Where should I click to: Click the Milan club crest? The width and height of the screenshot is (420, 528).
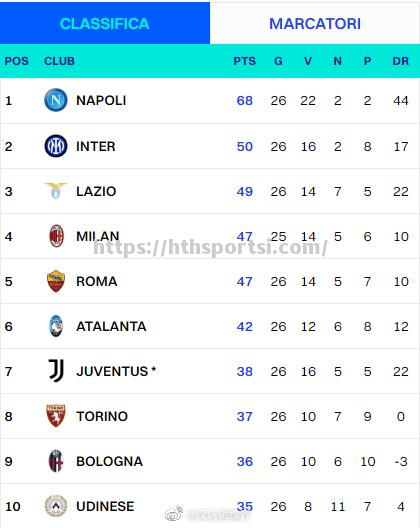pyautogui.click(x=57, y=236)
